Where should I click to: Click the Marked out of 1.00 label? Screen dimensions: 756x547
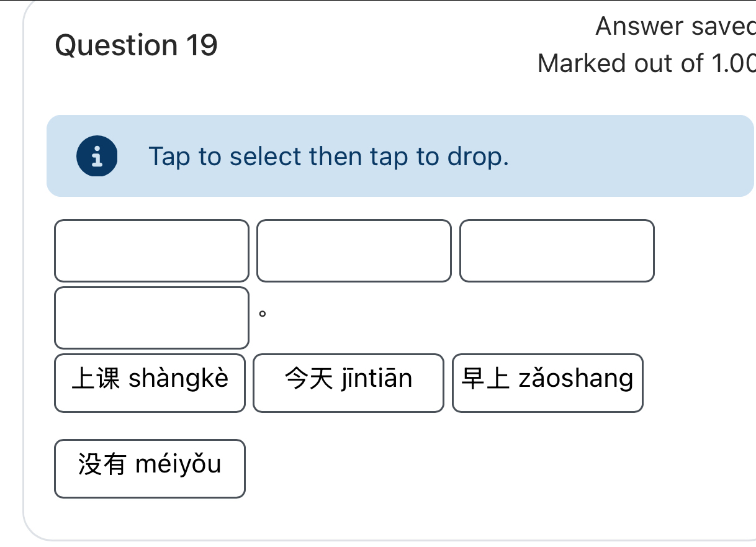coord(646,63)
